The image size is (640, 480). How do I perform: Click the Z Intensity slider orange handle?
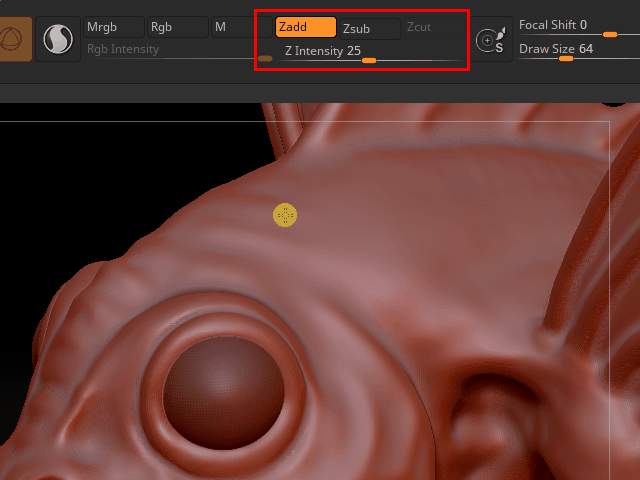(369, 61)
